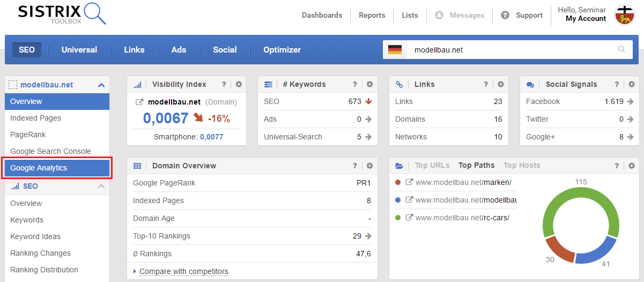Open Visibility Index settings gear
Viewport: 644px width, 282px height.
click(x=239, y=84)
